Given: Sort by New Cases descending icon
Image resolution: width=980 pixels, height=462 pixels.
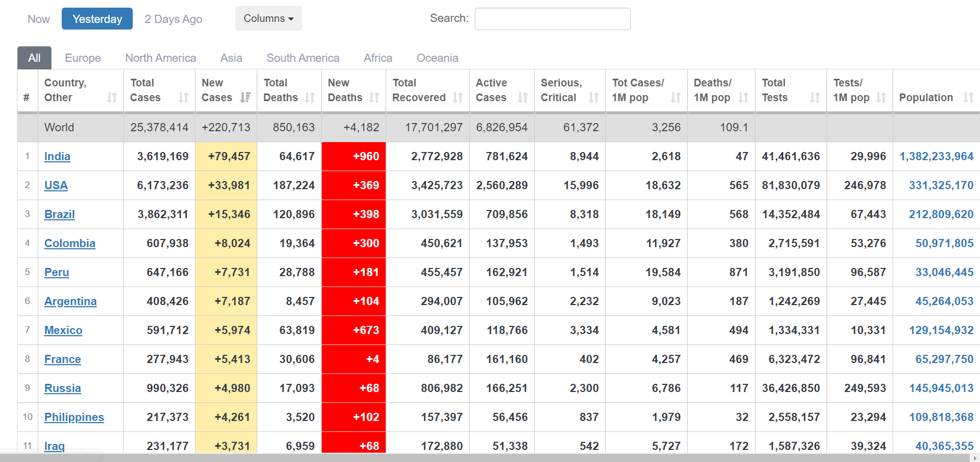Looking at the screenshot, I should (x=245, y=97).
